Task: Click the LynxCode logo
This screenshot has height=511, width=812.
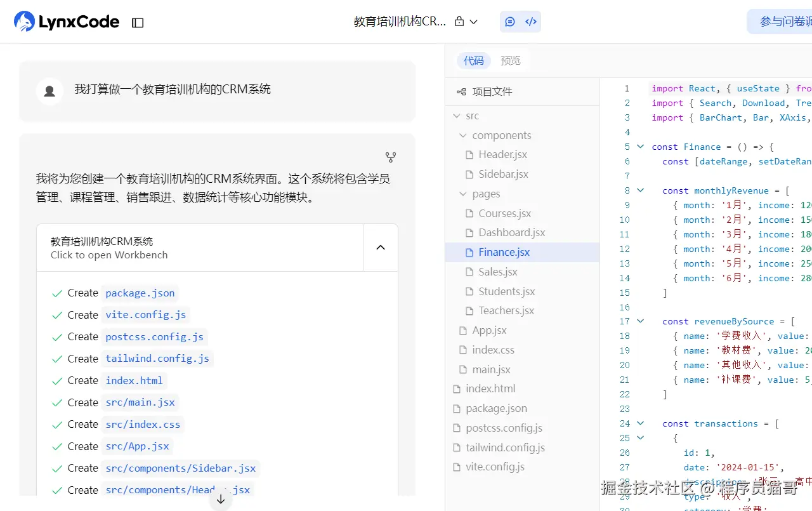Action: tap(67, 22)
